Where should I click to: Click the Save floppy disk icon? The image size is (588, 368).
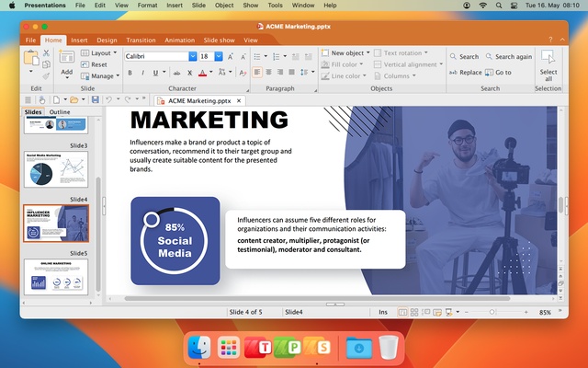96,99
